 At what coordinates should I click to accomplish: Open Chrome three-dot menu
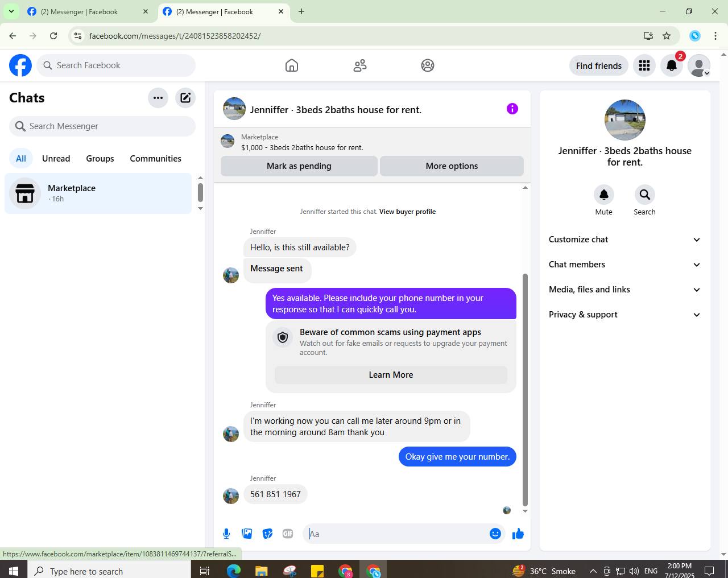tap(715, 36)
